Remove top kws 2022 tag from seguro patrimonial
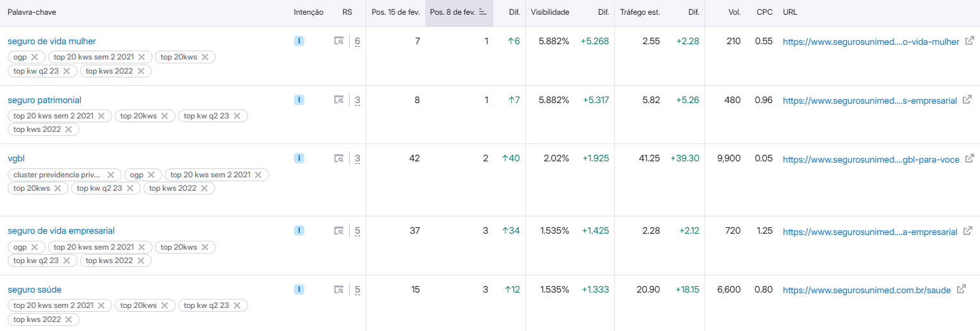 point(69,129)
